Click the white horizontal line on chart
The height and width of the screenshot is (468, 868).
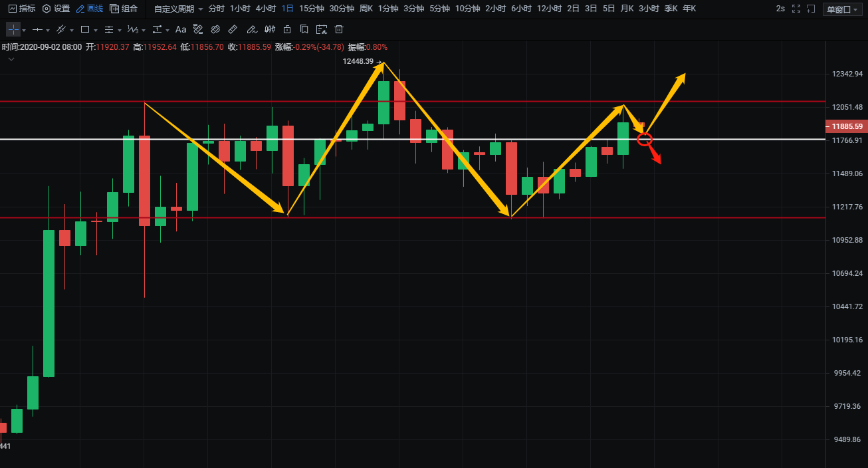pyautogui.click(x=399, y=140)
